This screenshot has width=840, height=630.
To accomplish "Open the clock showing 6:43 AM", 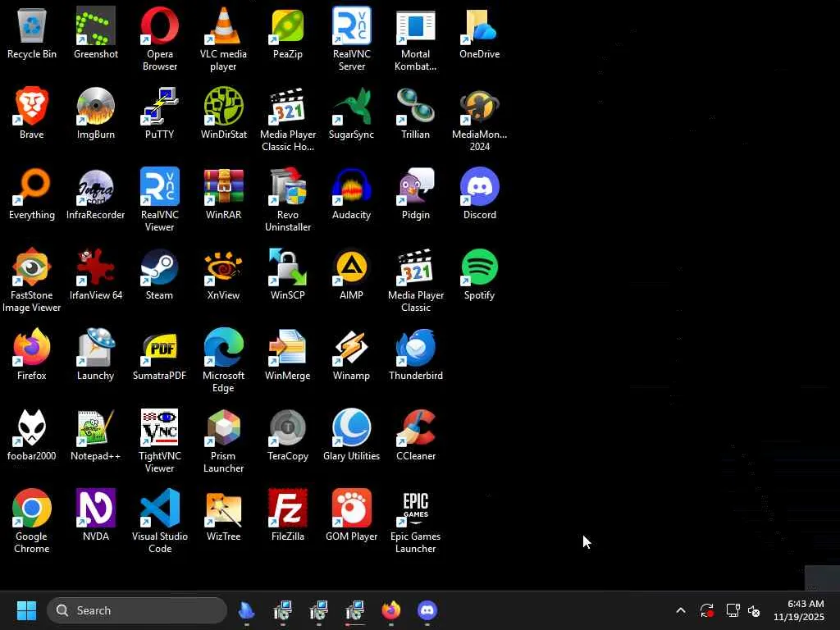I will pos(799,610).
